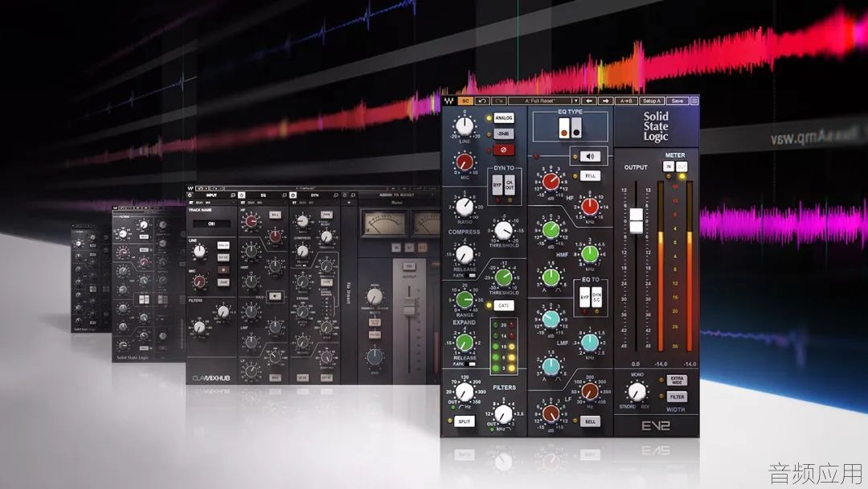Click the low-pass filter kHz knob
The image size is (868, 489).
click(x=503, y=413)
